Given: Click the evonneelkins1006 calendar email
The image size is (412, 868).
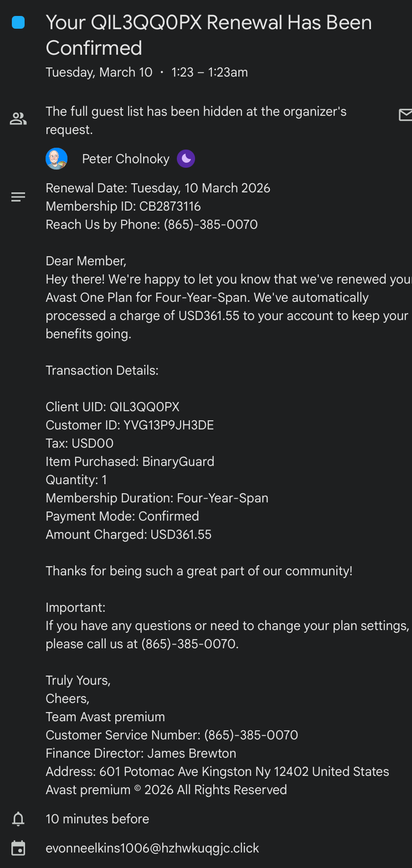Looking at the screenshot, I should tap(152, 848).
